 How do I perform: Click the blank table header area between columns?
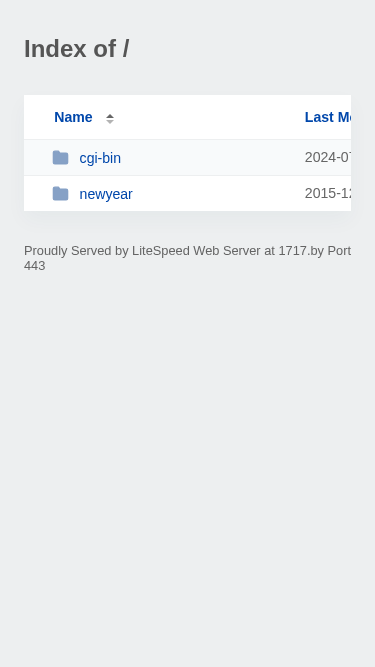point(208,117)
